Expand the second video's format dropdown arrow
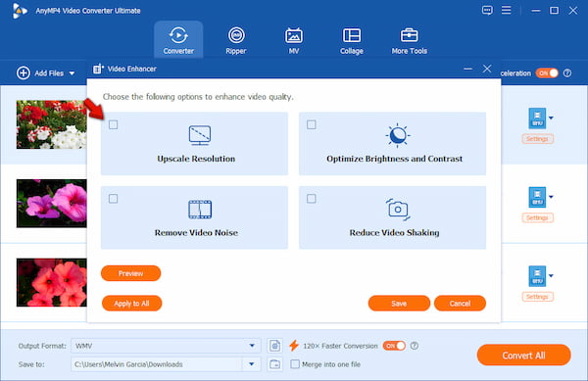This screenshot has width=588, height=381. [x=551, y=197]
